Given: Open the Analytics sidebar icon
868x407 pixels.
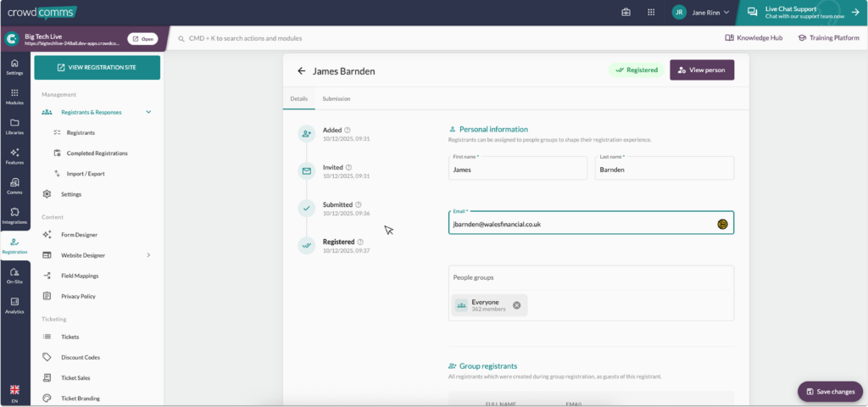Looking at the screenshot, I should [x=14, y=305].
